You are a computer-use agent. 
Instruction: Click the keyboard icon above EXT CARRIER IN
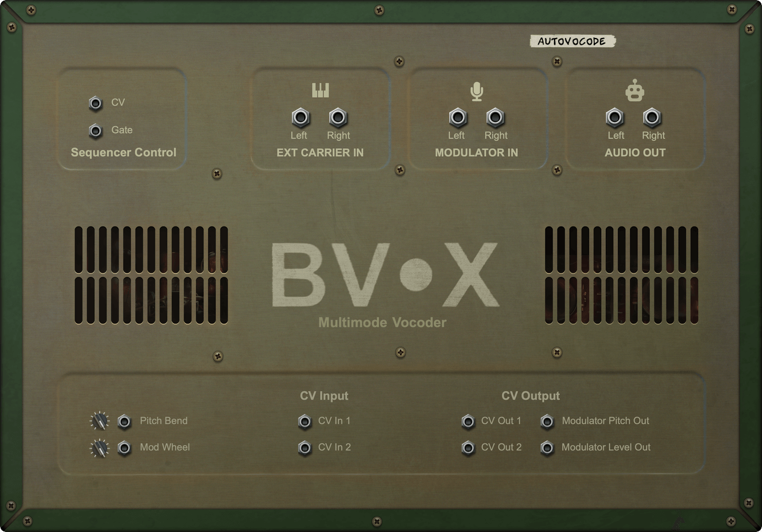pos(321,89)
